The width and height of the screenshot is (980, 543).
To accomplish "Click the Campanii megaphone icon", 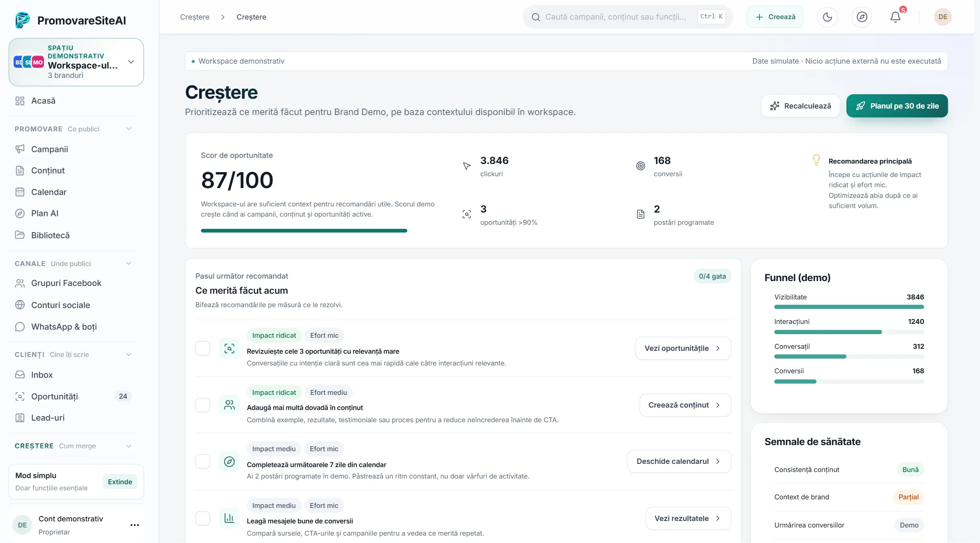I will [20, 149].
